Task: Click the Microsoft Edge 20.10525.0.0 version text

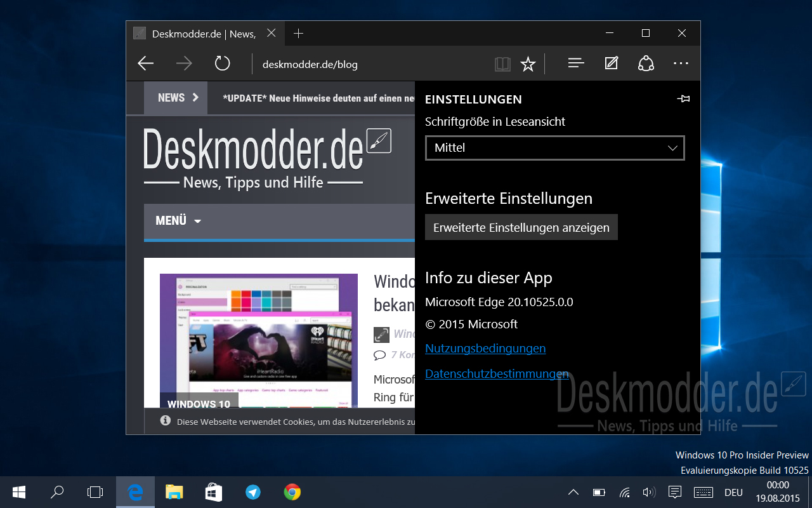Action: coord(499,302)
